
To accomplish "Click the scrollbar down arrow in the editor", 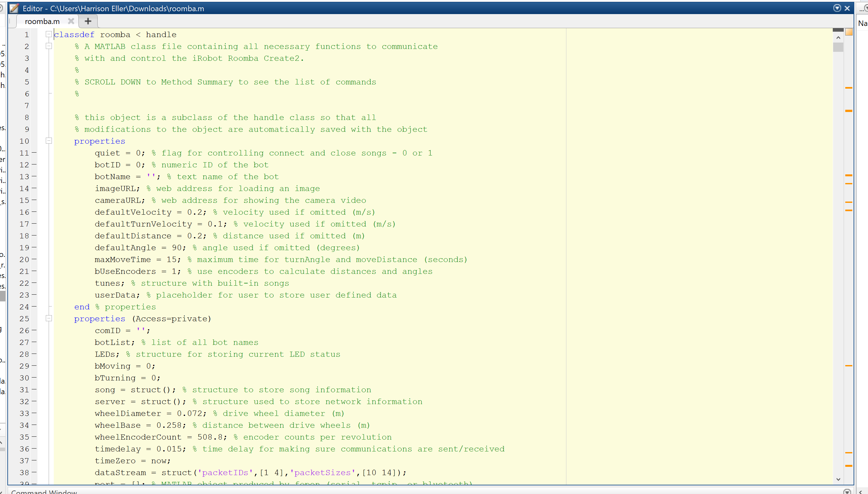I will (838, 479).
